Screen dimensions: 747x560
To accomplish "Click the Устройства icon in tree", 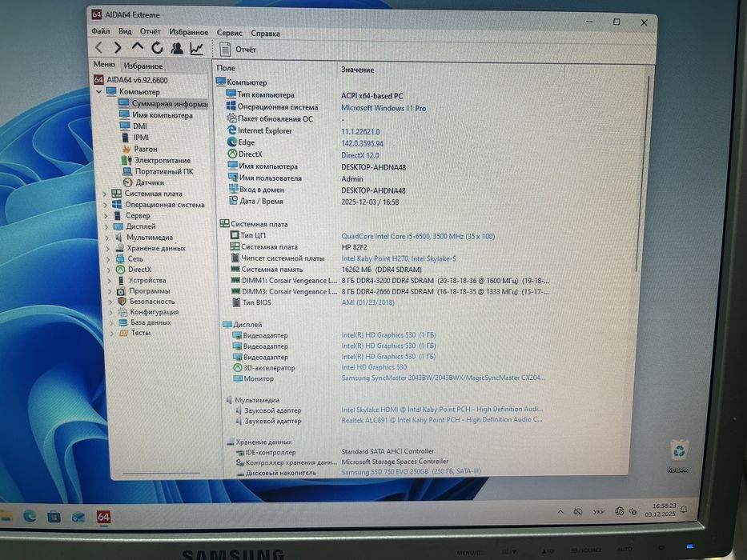I will (121, 281).
